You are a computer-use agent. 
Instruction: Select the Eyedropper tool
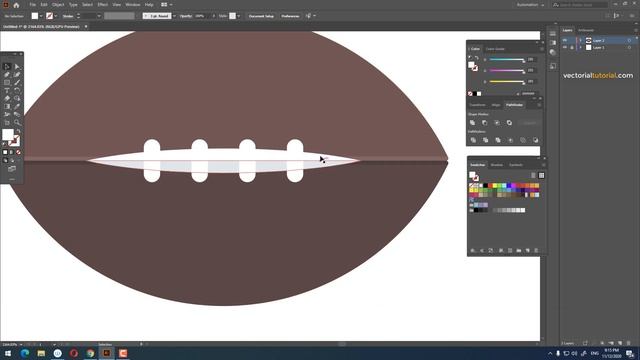(x=17, y=107)
